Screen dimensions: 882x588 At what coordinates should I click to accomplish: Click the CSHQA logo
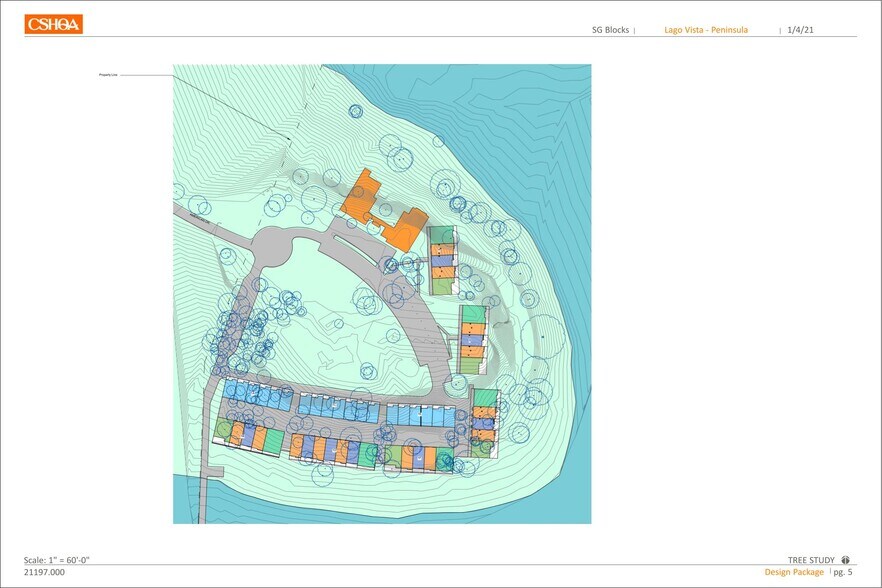coord(54,24)
